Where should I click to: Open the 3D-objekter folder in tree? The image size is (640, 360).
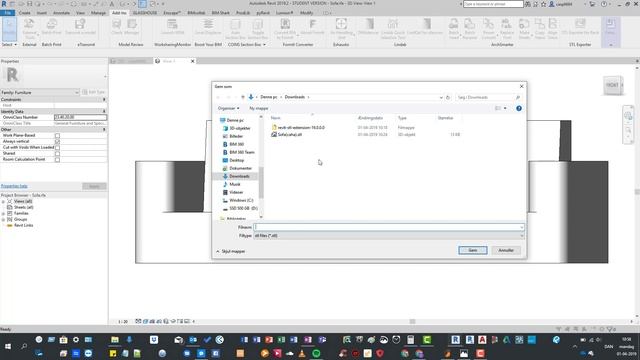(239, 128)
